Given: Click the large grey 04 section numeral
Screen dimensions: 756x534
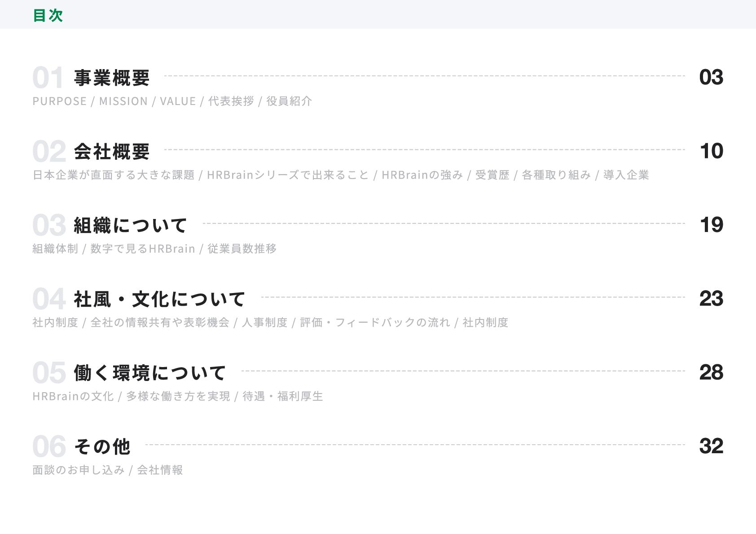Looking at the screenshot, I should pos(49,299).
